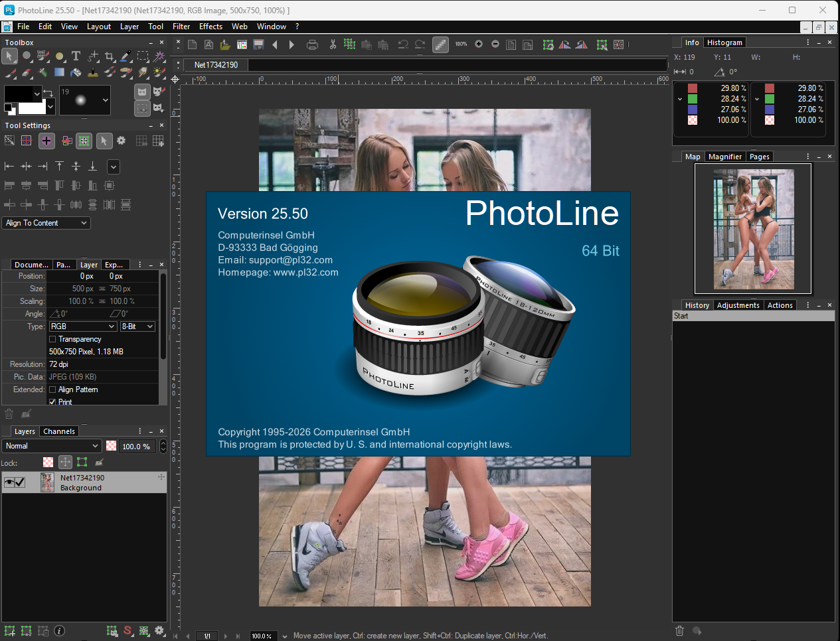Viewport: 840px width, 641px height.
Task: Pick the Eraser tool
Action: tap(27, 73)
